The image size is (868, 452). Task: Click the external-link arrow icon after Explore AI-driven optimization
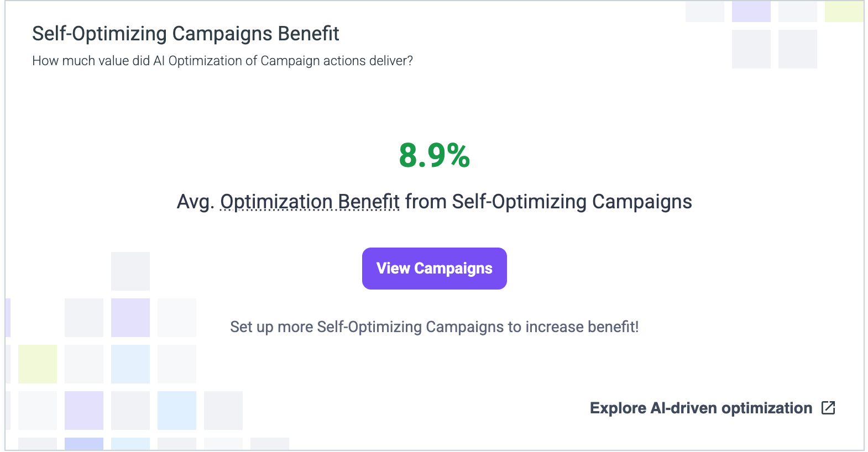point(828,408)
